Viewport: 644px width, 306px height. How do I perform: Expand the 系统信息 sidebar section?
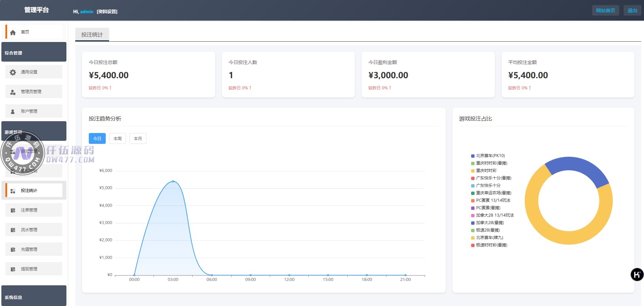coord(34,297)
